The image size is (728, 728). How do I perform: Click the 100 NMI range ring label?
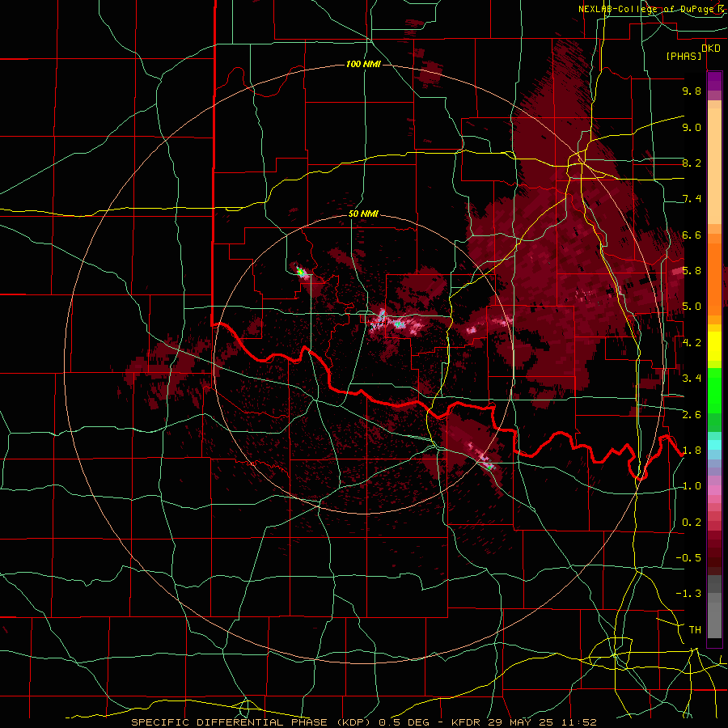[363, 64]
